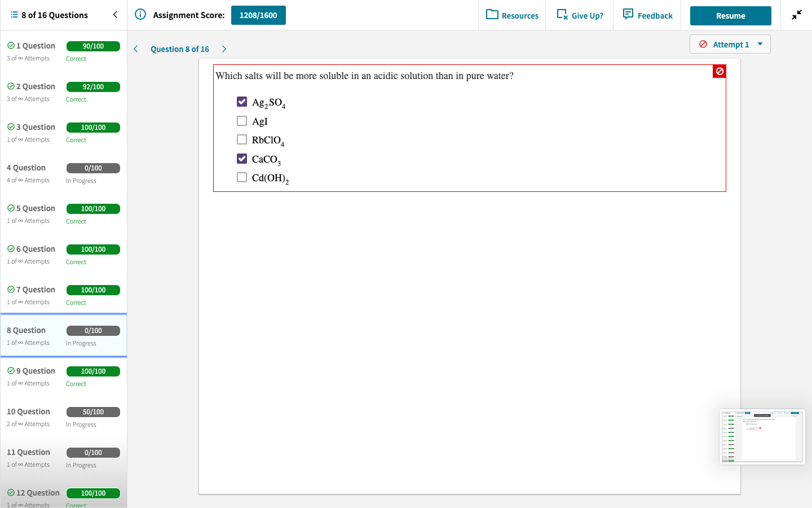Viewport: 812px width, 508px height.
Task: Click the page overview thumbnail at bottom right
Action: 762,436
